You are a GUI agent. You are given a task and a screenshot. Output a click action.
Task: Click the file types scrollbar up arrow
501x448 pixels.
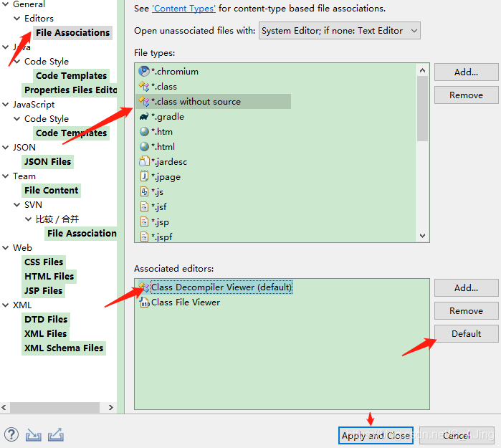tap(422, 70)
